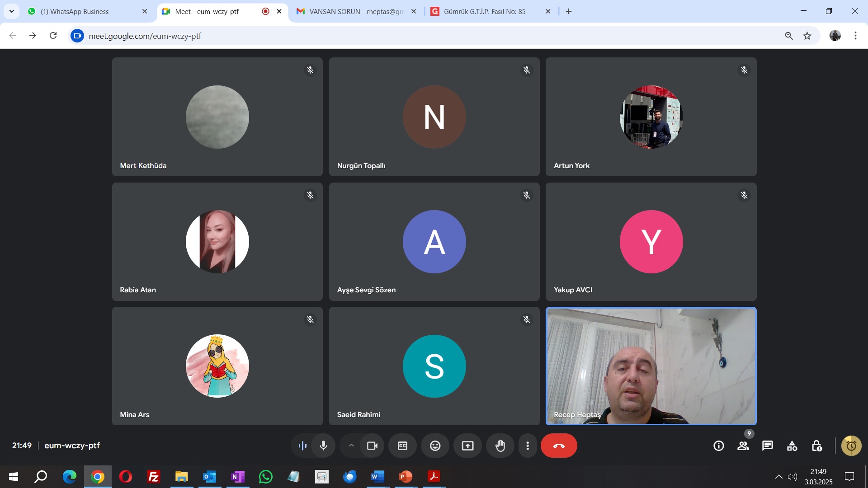Screen dimensions: 868x488
Task: Select Mina Ars's illustrated avatar
Action: (217, 366)
